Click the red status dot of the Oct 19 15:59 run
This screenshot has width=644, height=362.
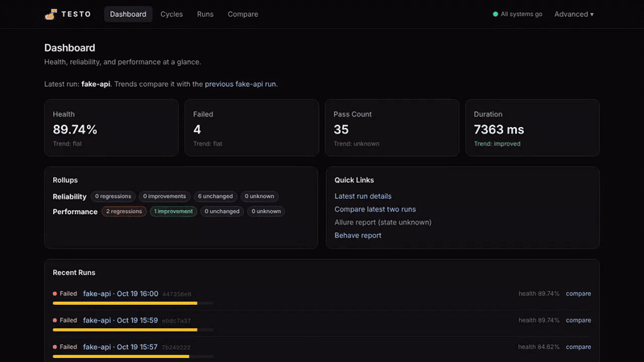coord(55,320)
